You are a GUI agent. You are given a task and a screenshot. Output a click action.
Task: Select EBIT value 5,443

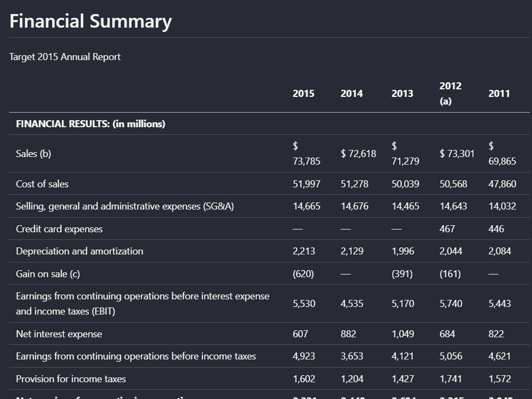(x=499, y=303)
